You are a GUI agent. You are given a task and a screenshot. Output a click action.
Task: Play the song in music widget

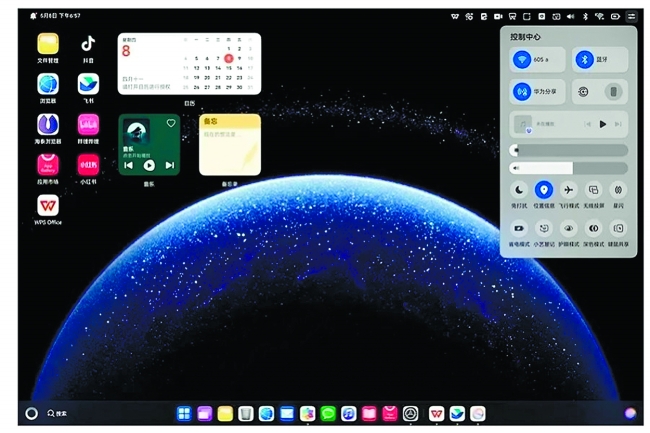point(149,165)
